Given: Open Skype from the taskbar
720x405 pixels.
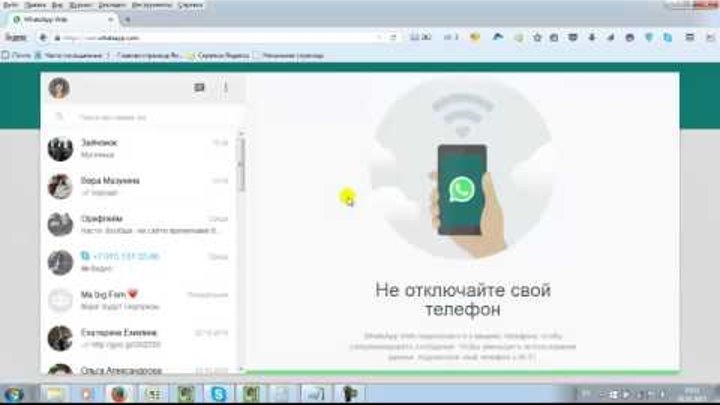Looking at the screenshot, I should [x=218, y=394].
